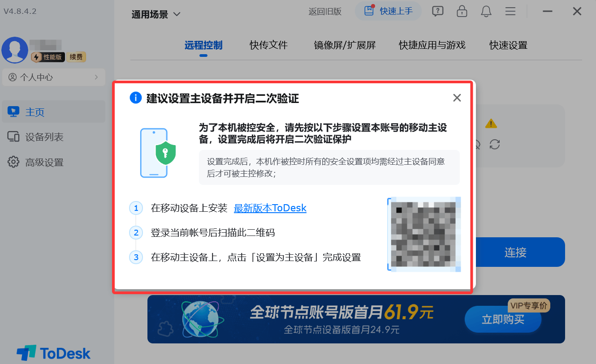Click the 续费 renewal badge
The image size is (596, 364).
point(76,57)
